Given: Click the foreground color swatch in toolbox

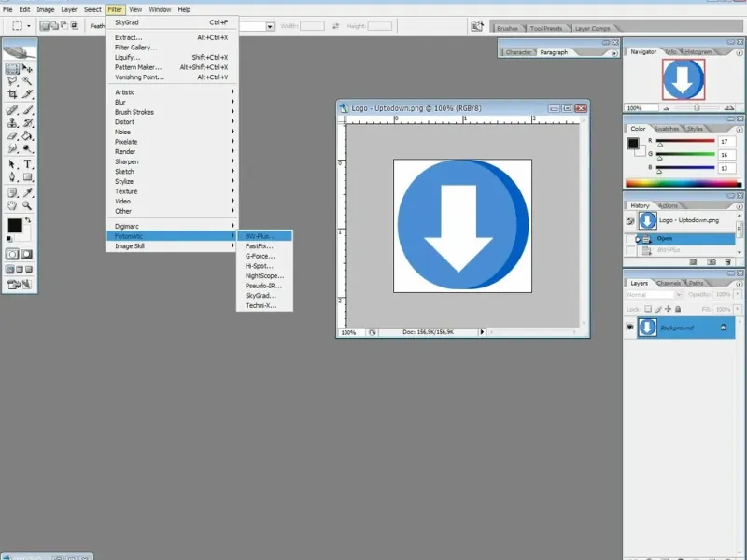Looking at the screenshot, I should click(x=14, y=226).
